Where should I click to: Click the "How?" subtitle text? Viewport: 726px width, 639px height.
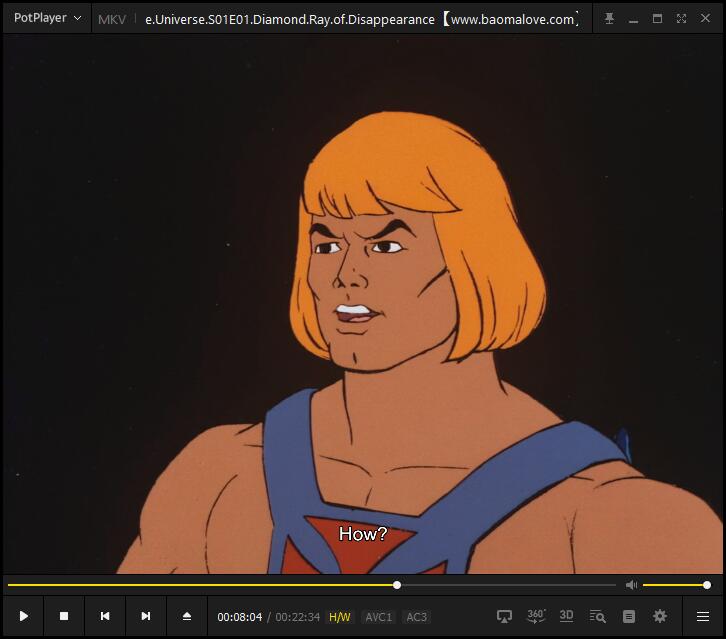point(363,534)
